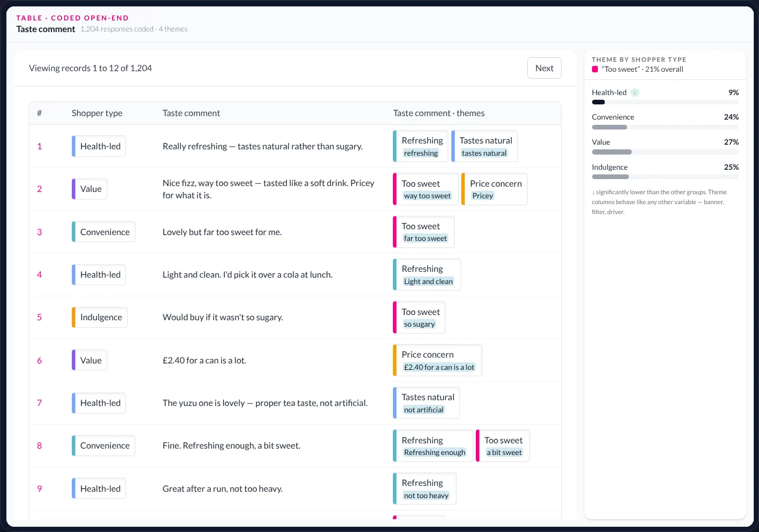
Task: Select the Refreshing tag quoting "not too heavy"
Action: (x=424, y=488)
